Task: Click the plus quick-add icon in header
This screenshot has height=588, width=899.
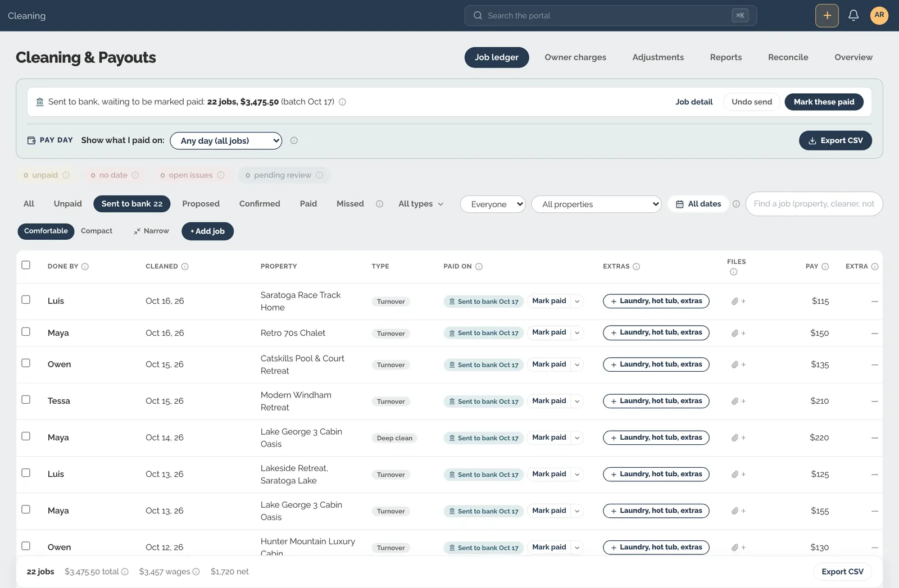Action: (827, 16)
